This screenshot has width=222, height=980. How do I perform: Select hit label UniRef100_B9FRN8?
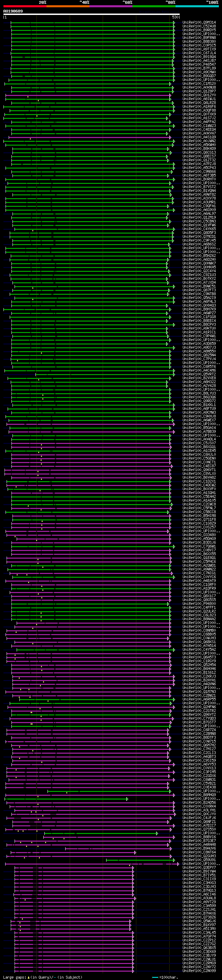199,38
